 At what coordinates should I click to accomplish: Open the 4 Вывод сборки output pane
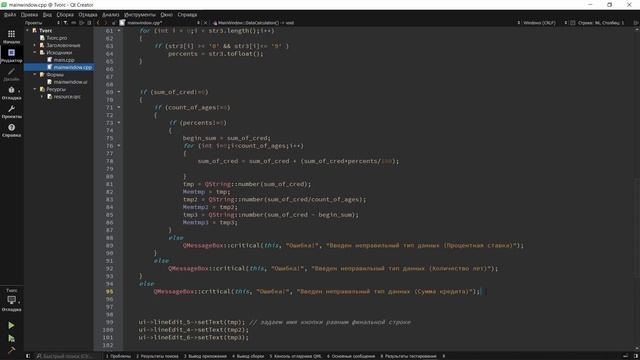pyautogui.click(x=248, y=356)
